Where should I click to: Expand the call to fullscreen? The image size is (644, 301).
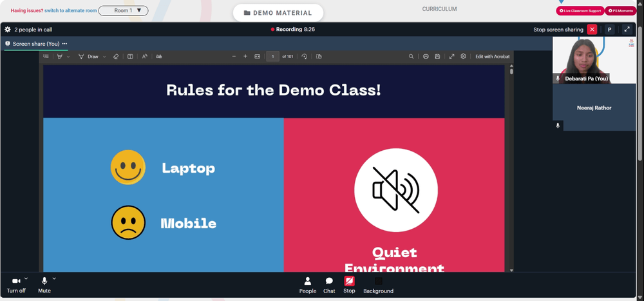627,30
